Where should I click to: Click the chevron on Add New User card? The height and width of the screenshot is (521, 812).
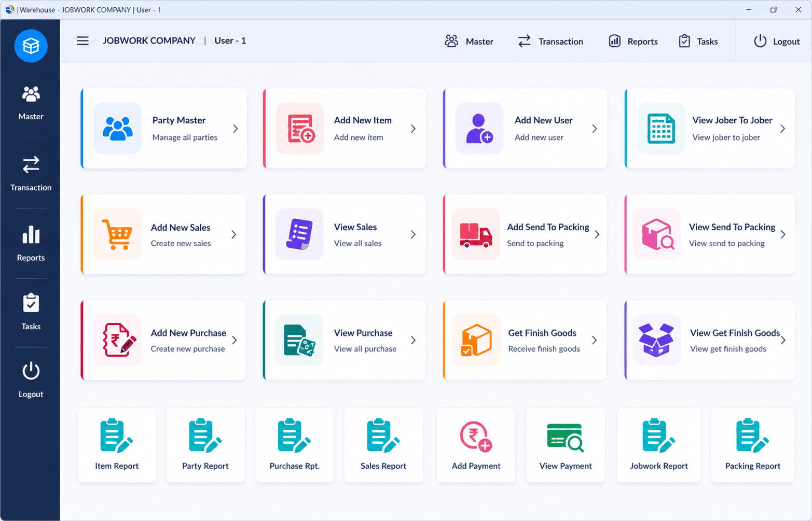pyautogui.click(x=595, y=129)
